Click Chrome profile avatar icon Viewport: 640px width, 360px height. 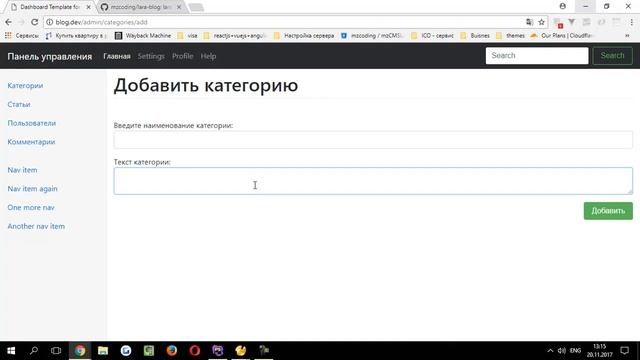562,6
